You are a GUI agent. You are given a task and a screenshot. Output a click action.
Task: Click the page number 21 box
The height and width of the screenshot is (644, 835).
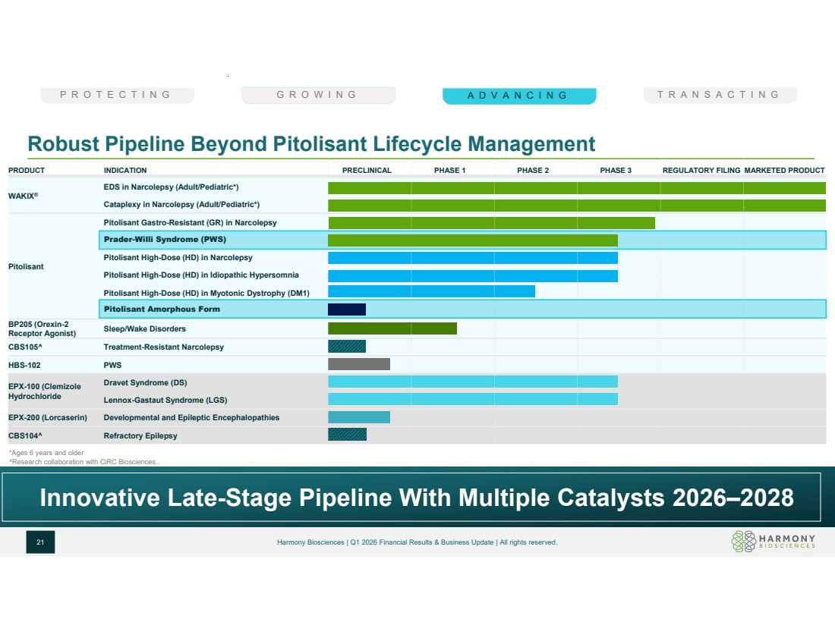click(x=40, y=542)
